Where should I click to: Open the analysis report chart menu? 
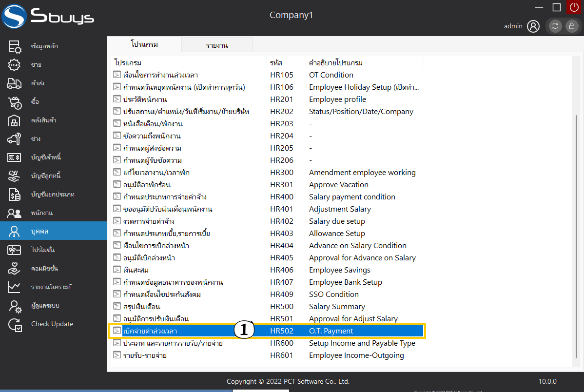pyautogui.click(x=15, y=287)
